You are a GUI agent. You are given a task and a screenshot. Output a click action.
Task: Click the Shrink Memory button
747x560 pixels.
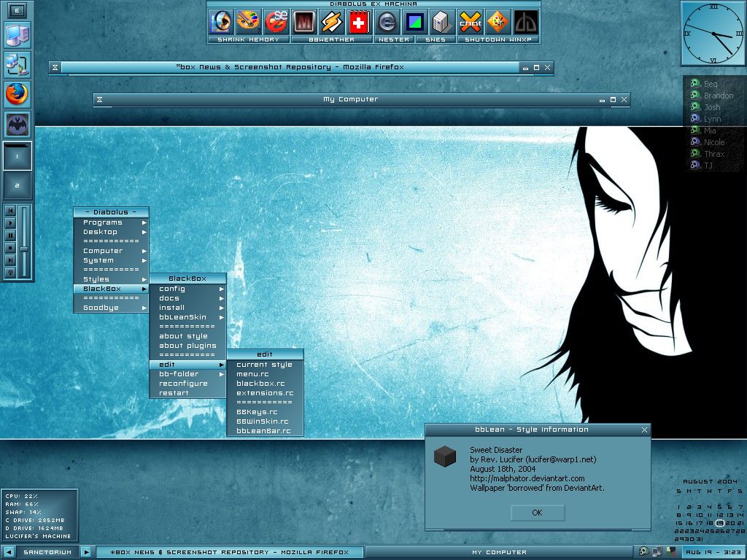coord(248,39)
